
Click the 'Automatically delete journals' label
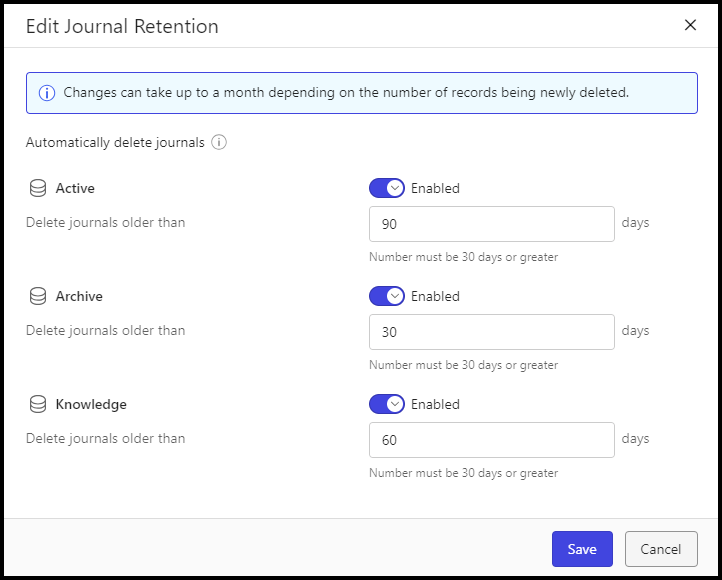(x=115, y=143)
